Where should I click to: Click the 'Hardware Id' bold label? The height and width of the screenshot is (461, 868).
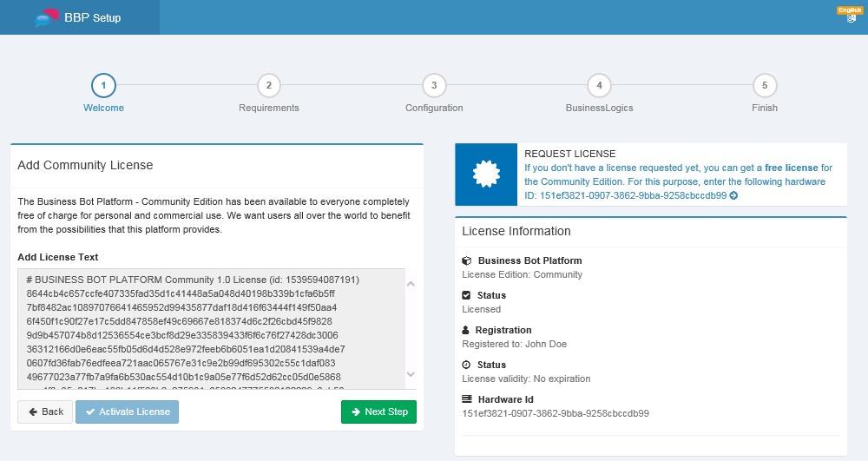point(505,399)
